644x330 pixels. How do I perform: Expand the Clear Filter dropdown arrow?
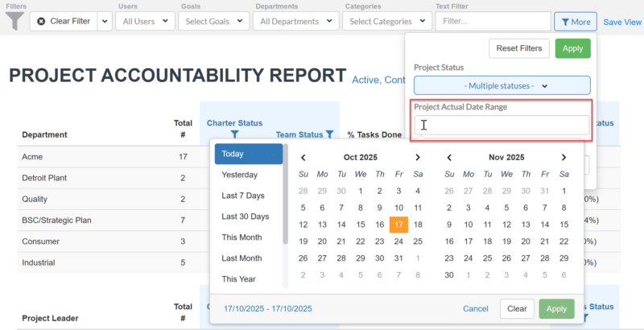pos(105,22)
